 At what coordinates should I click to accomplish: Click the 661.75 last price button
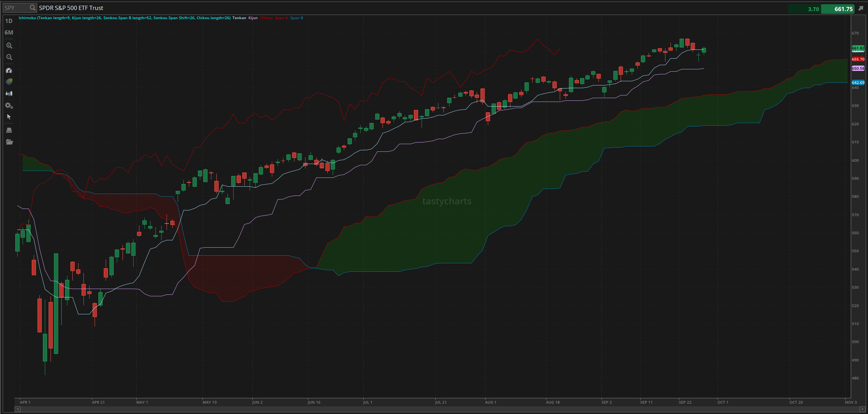point(839,9)
